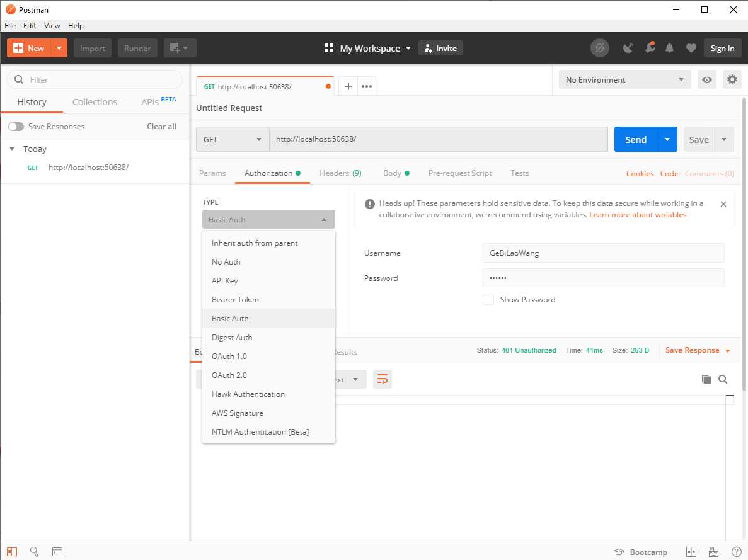Click Clear all history link
The width and height of the screenshot is (748, 560).
tap(161, 127)
